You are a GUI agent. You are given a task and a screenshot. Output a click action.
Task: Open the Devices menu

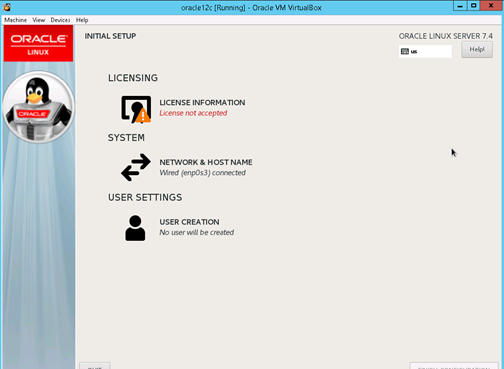pyautogui.click(x=60, y=20)
